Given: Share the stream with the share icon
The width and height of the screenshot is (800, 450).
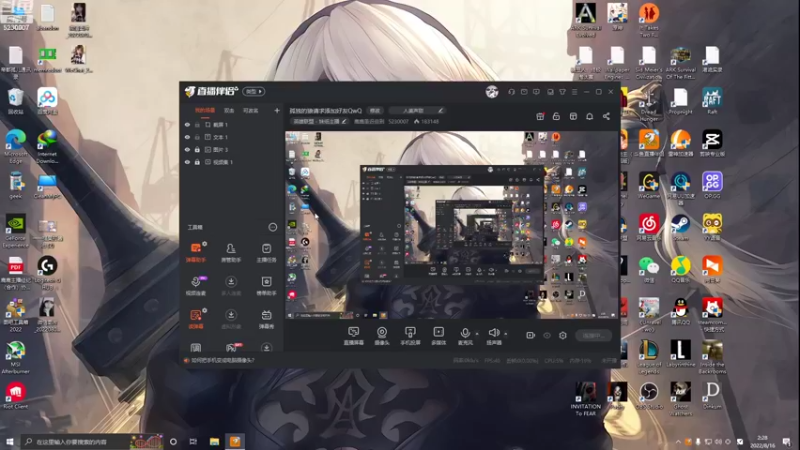Looking at the screenshot, I should click(606, 116).
